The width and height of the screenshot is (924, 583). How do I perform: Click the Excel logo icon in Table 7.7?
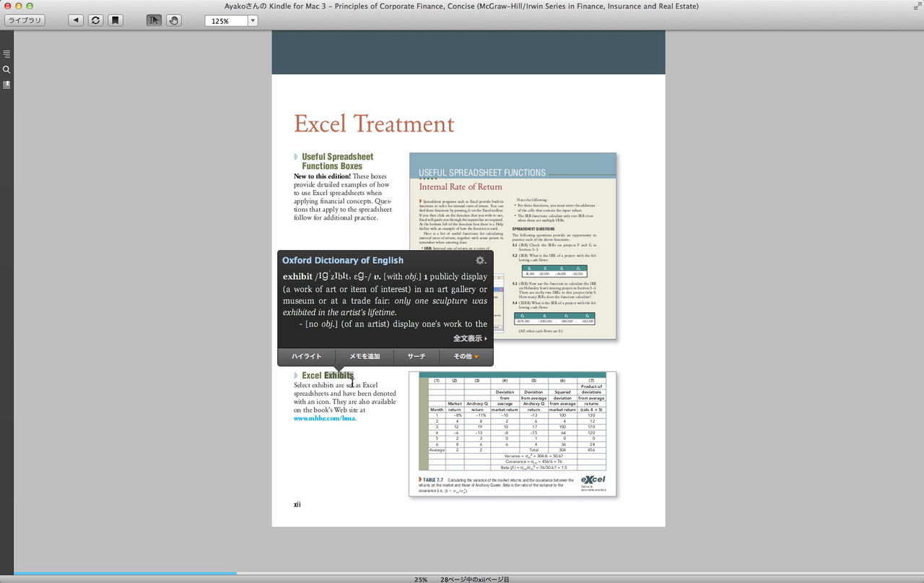(x=593, y=480)
